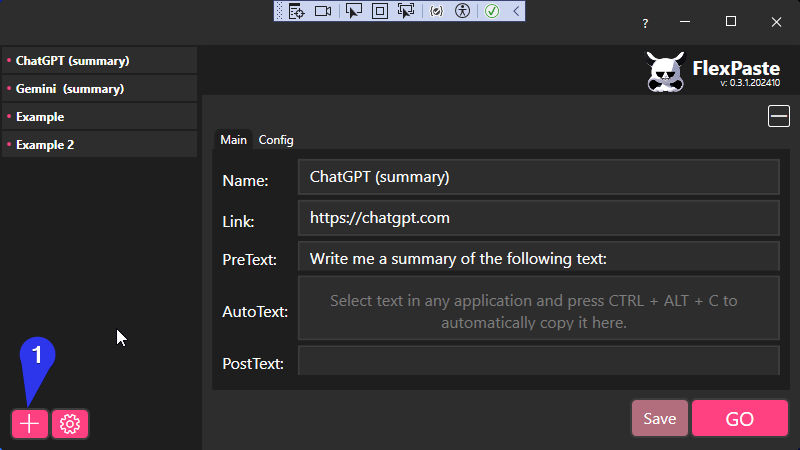This screenshot has width=800, height=450.
Task: Collapse the form panel with minus button
Action: pyautogui.click(x=779, y=117)
